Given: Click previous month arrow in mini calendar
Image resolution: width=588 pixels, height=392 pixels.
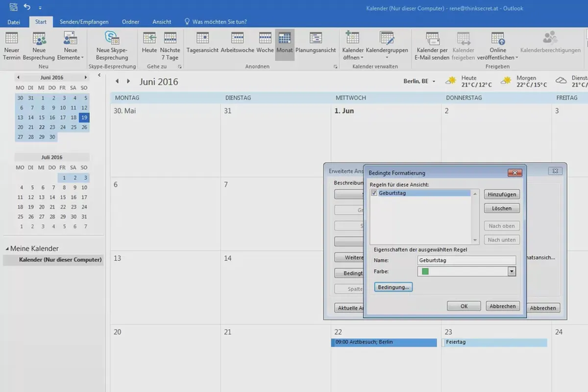Looking at the screenshot, I should (x=18, y=77).
